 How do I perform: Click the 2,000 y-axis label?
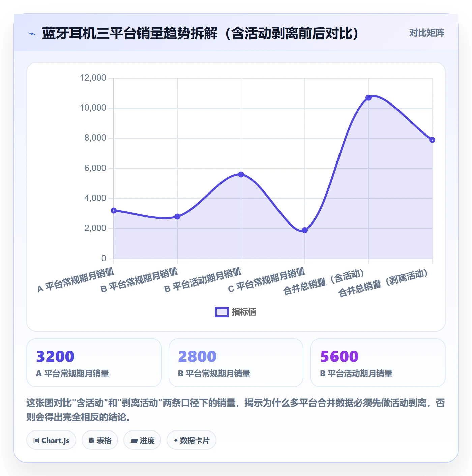click(x=95, y=228)
